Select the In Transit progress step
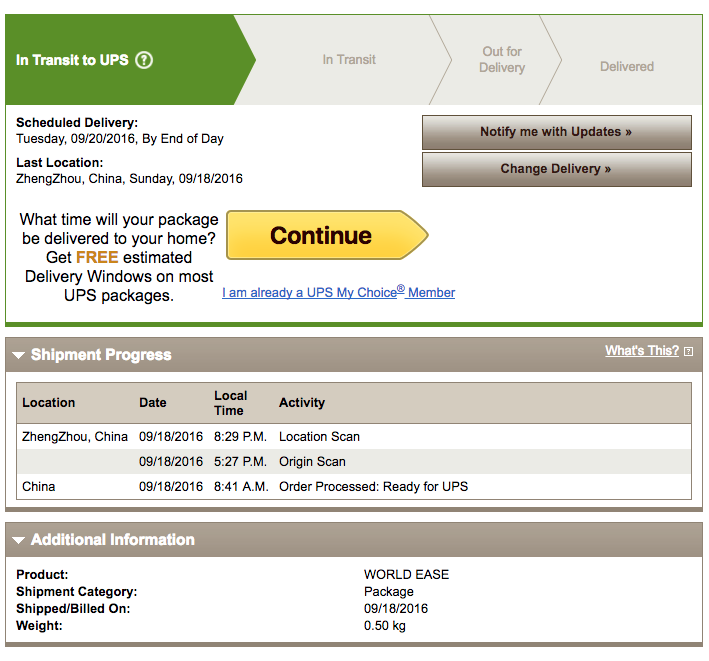Viewport: 709px width, 661px height. [x=349, y=60]
